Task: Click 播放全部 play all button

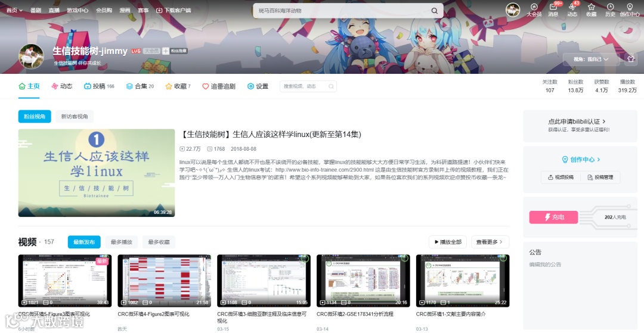Action: 448,242
